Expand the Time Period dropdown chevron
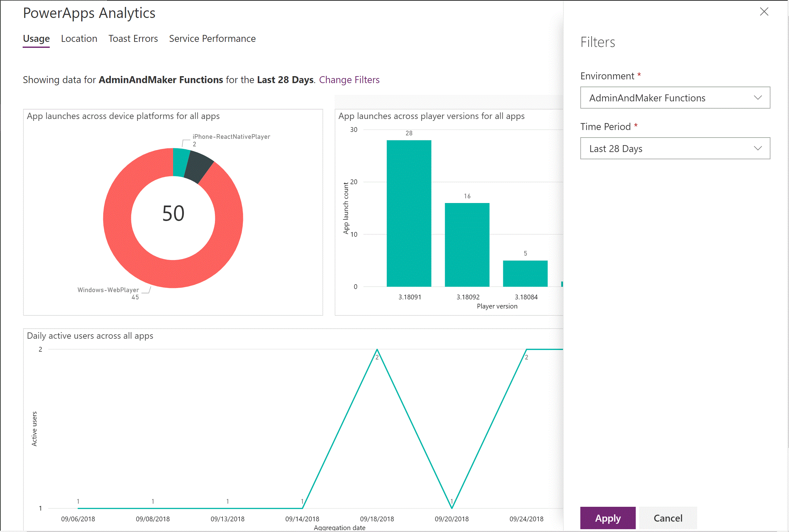Image resolution: width=789 pixels, height=532 pixels. [x=758, y=148]
